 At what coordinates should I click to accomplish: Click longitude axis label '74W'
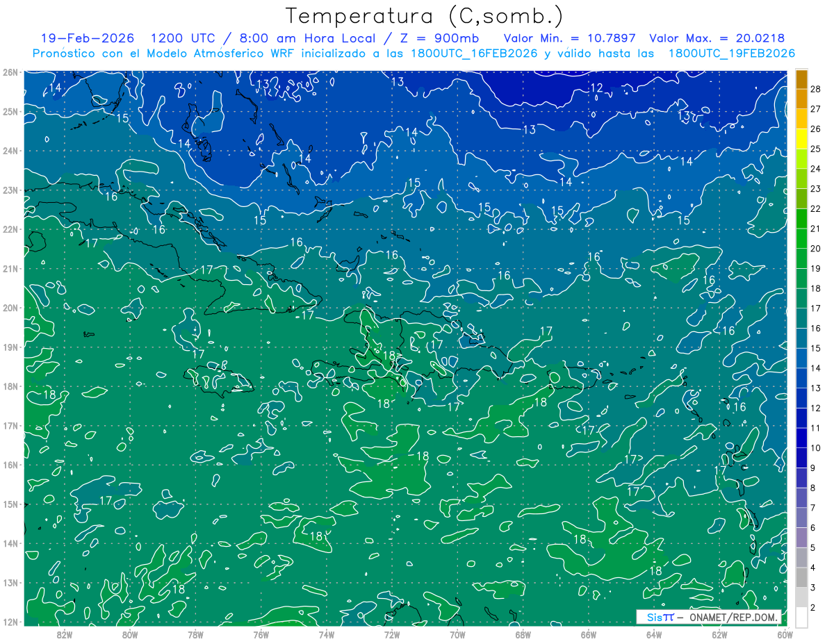pyautogui.click(x=327, y=634)
